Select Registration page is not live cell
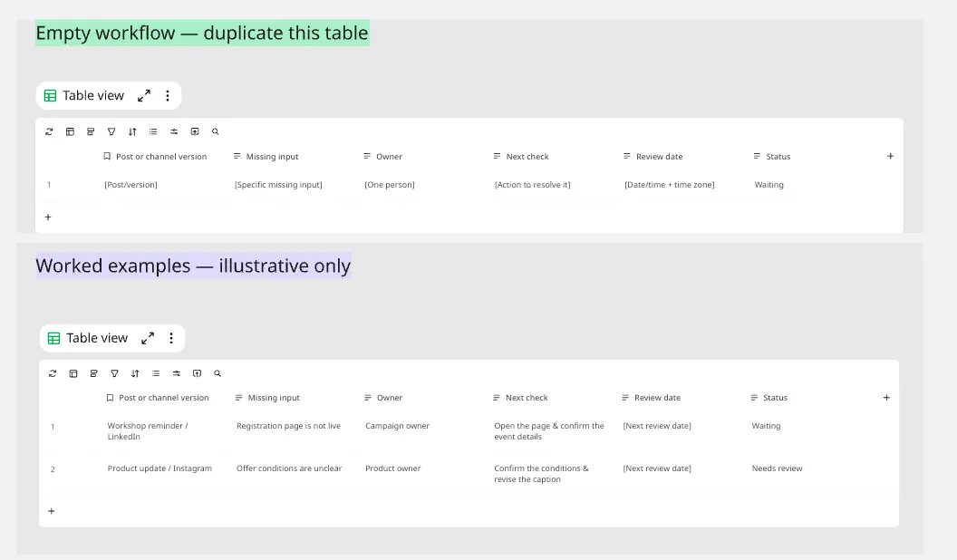 pyautogui.click(x=289, y=426)
